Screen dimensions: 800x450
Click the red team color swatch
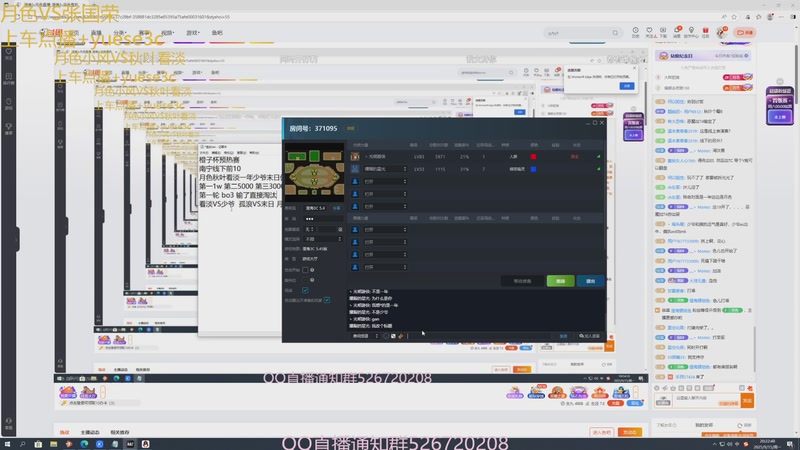pos(533,157)
